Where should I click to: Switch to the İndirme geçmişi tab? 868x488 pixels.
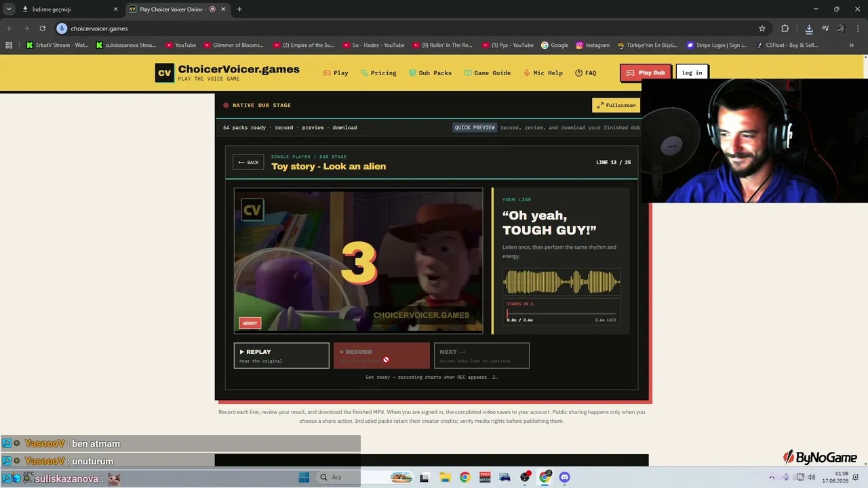pyautogui.click(x=68, y=9)
